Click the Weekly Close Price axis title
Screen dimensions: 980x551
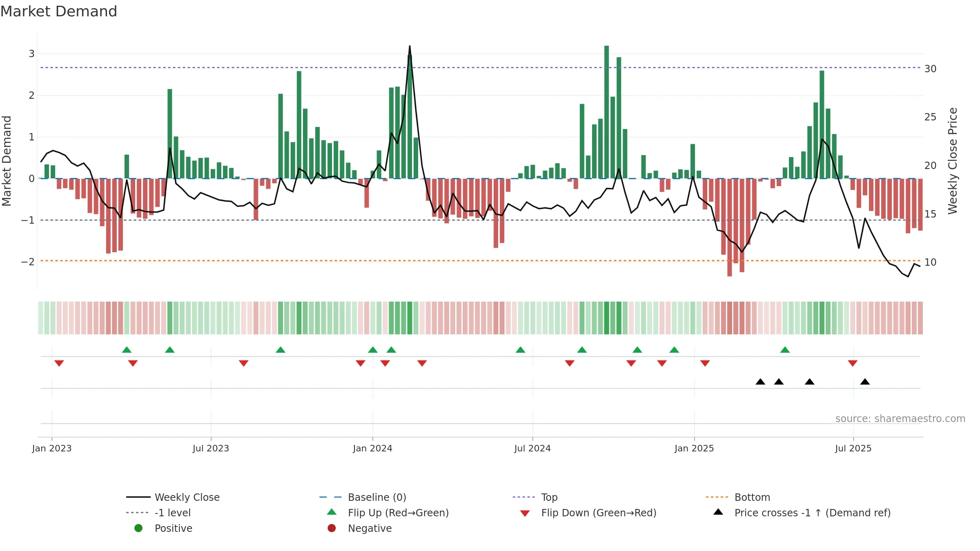click(x=953, y=161)
